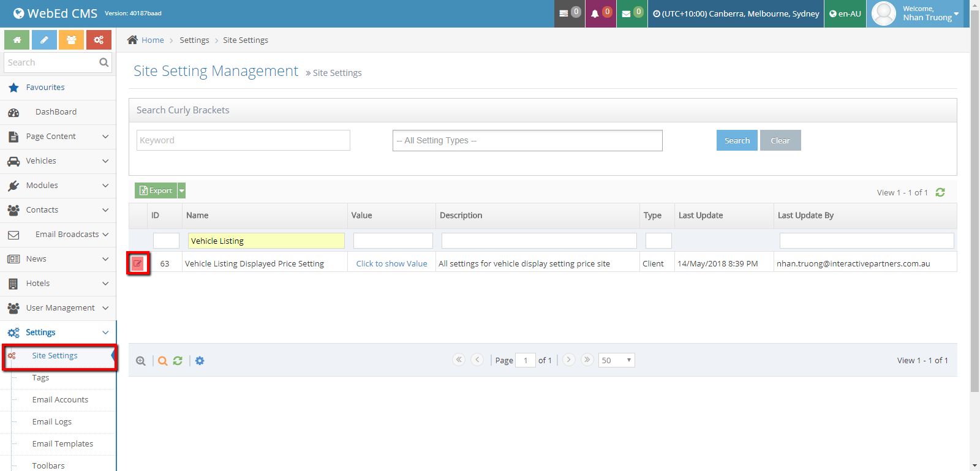Open Email Templates in the Settings submenu
Image resolution: width=980 pixels, height=471 pixels.
(x=62, y=443)
